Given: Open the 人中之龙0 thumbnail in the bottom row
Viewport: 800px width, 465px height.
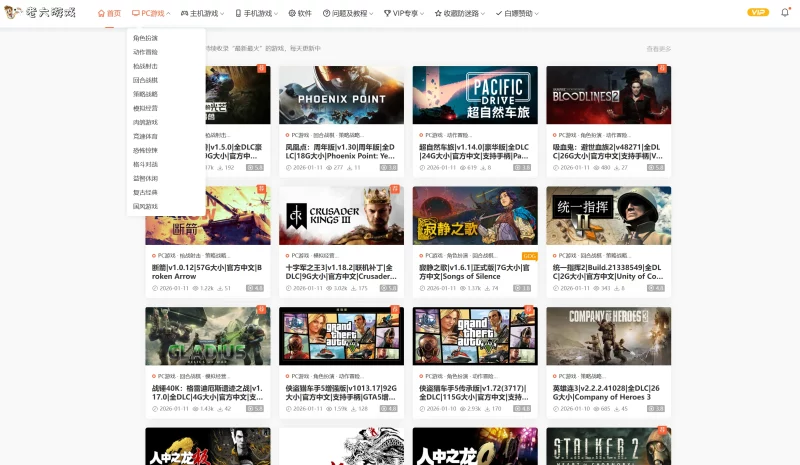Looking at the screenshot, I should tap(475, 446).
